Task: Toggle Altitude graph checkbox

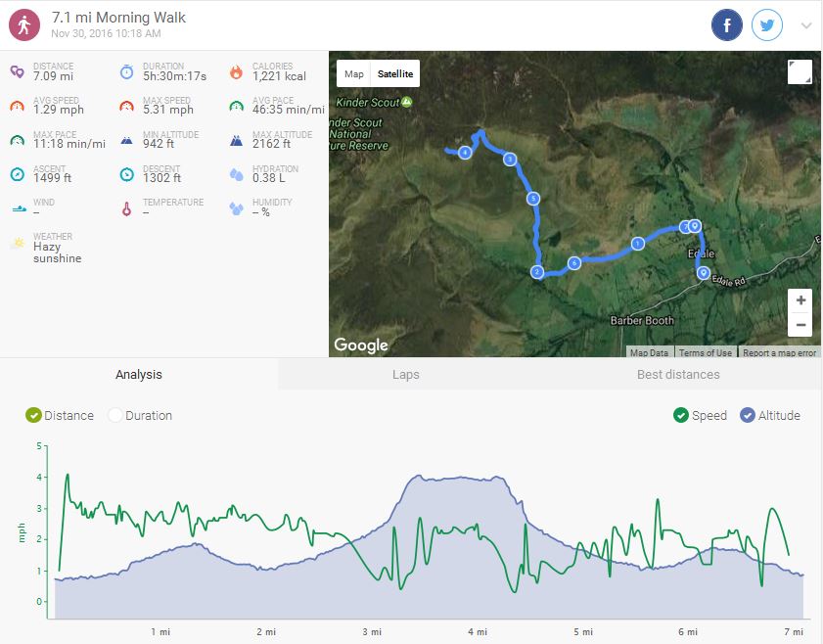Action: pos(748,415)
